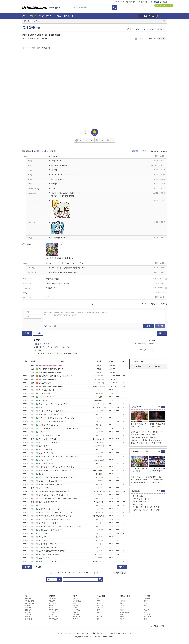The height and width of the screenshot is (644, 189).
Task: Expand the top navigation dropdown arrow after BJ방송
Action: (x=73, y=16)
